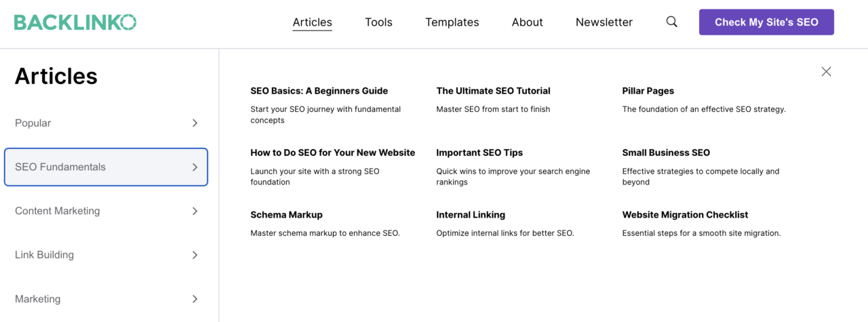
Task: Open Website Migration Checklist link
Action: click(x=685, y=215)
